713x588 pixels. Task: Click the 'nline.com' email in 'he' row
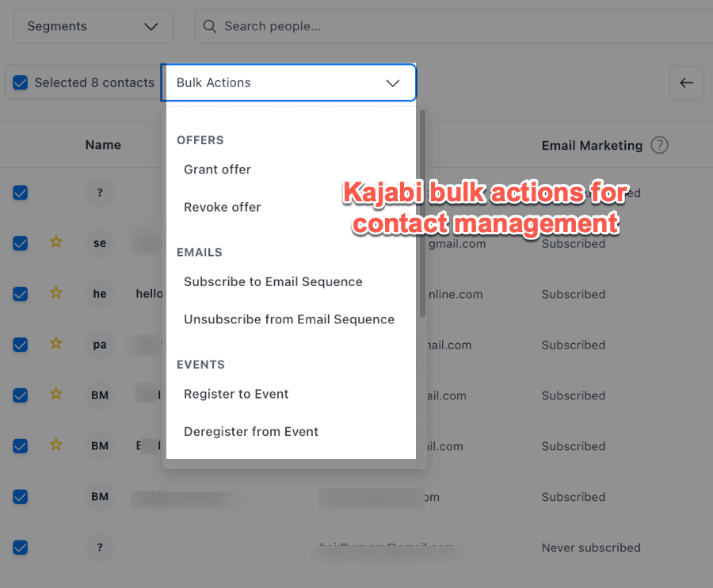pos(456,294)
